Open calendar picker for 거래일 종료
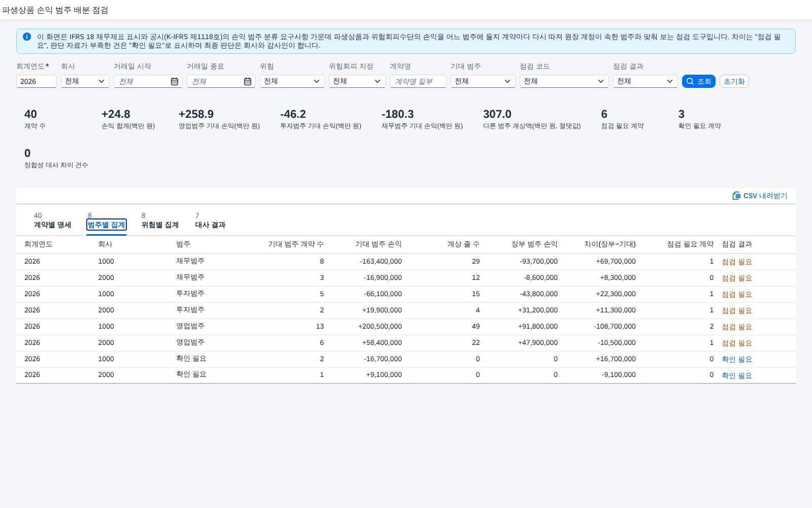The height and width of the screenshot is (508, 812). click(247, 81)
